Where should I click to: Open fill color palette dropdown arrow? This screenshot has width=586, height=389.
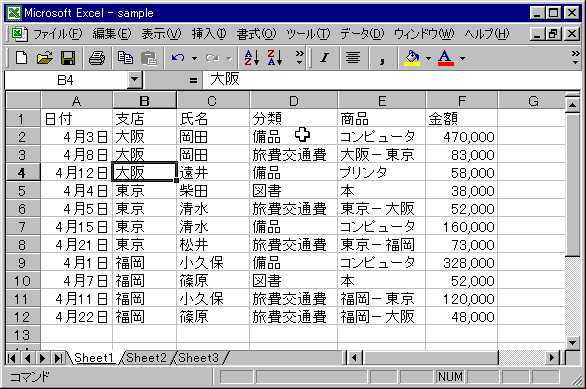pos(428,58)
